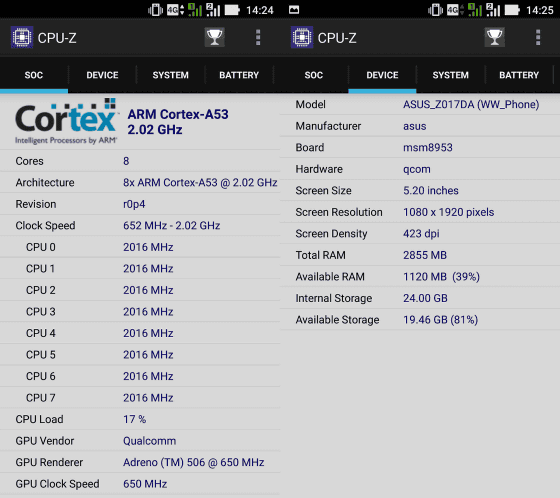Click the Total RAM value 2855 MB
Viewport: 560px width, 498px height.
point(425,255)
